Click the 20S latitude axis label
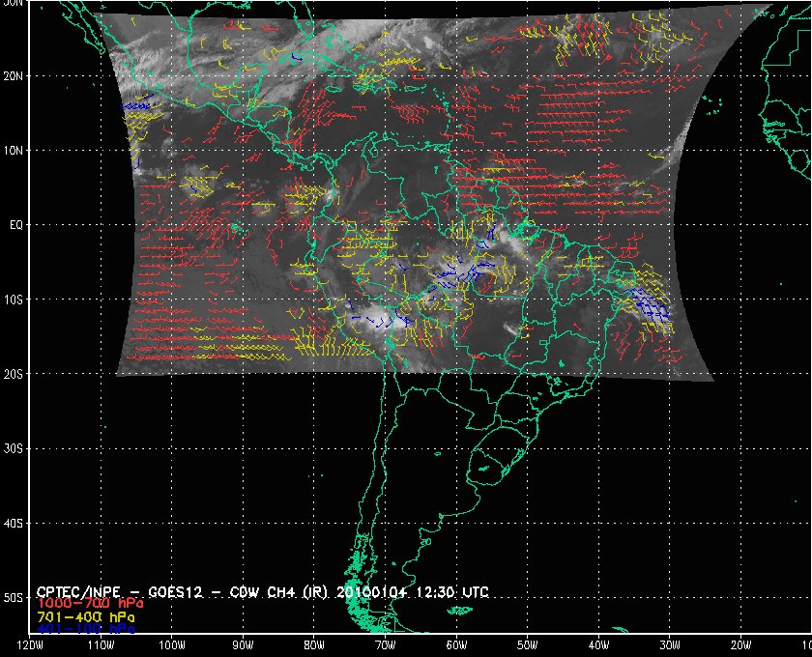 click(x=14, y=374)
